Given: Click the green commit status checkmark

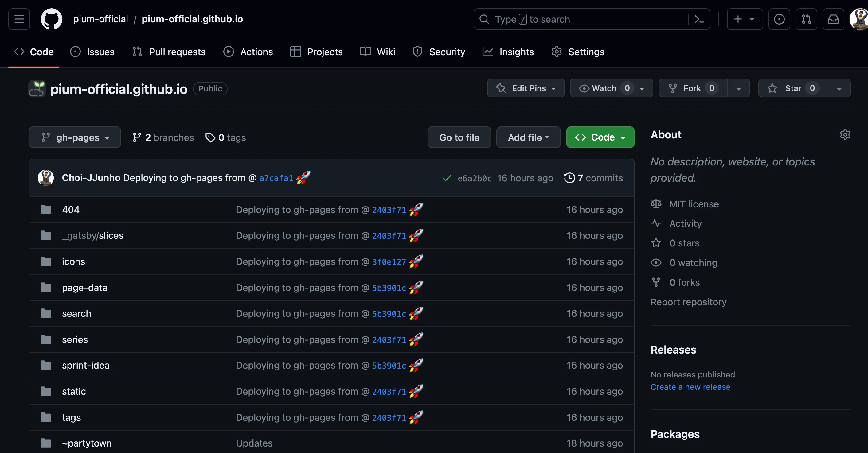Looking at the screenshot, I should point(447,178).
